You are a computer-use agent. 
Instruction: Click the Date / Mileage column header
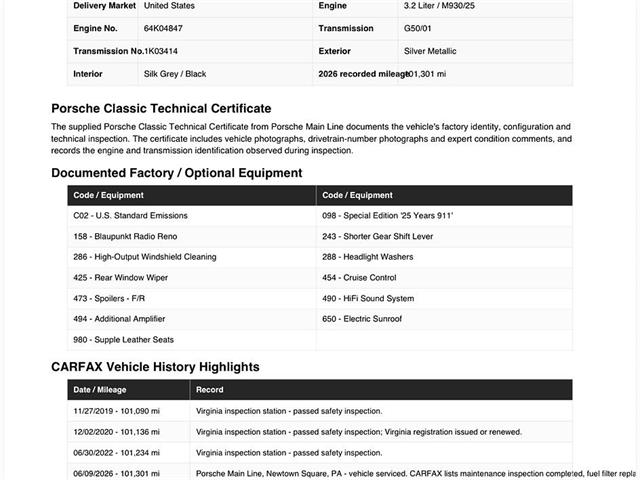(129, 390)
